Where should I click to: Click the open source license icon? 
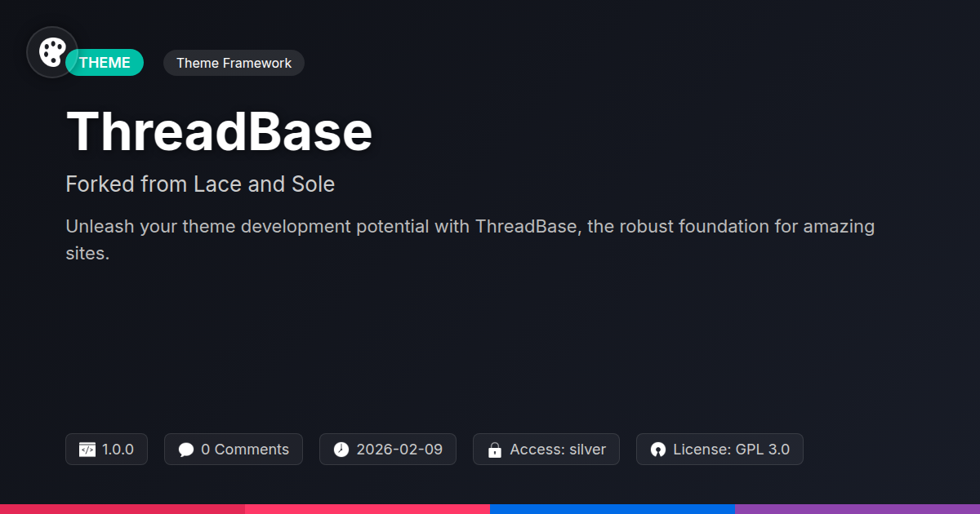pyautogui.click(x=658, y=450)
